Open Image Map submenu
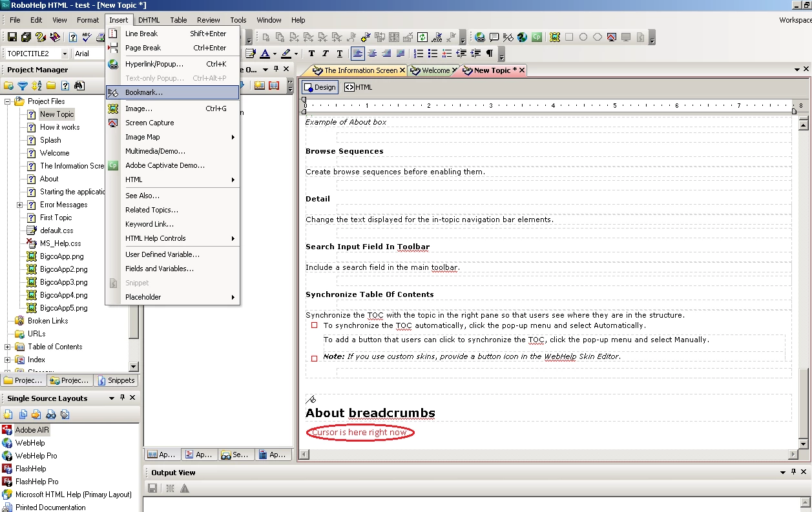Screen dimensions: 812x512 point(172,137)
